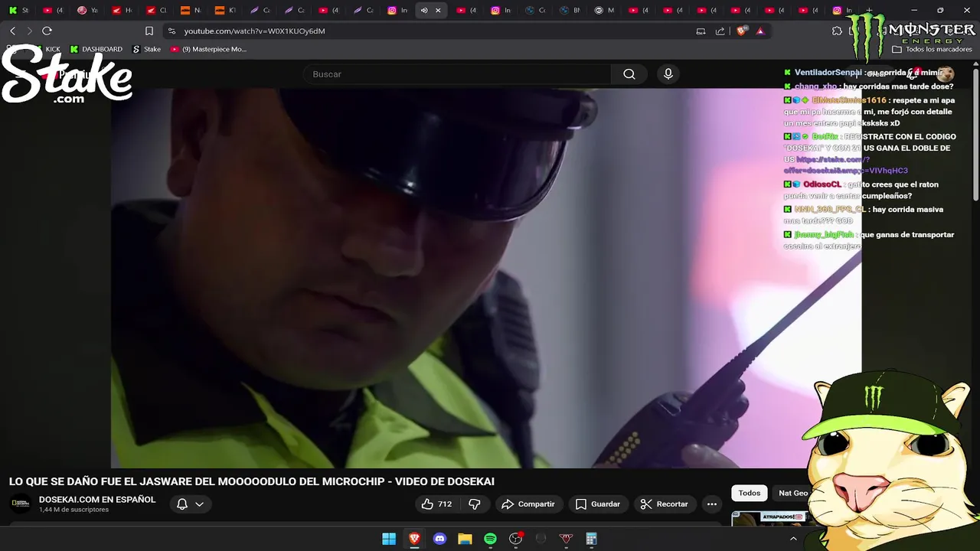Reload the YouTube page
Viewport: 980px width, 551px height.
coord(47,31)
